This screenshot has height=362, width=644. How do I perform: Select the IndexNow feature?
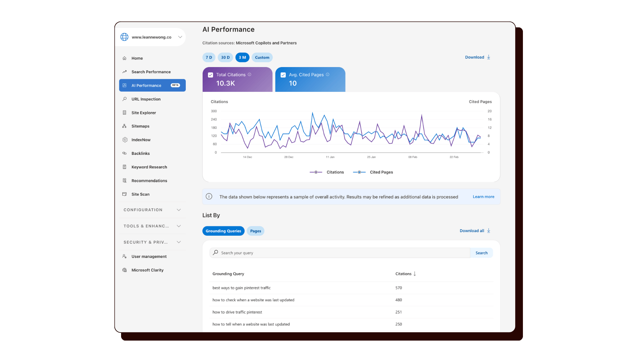point(141,140)
